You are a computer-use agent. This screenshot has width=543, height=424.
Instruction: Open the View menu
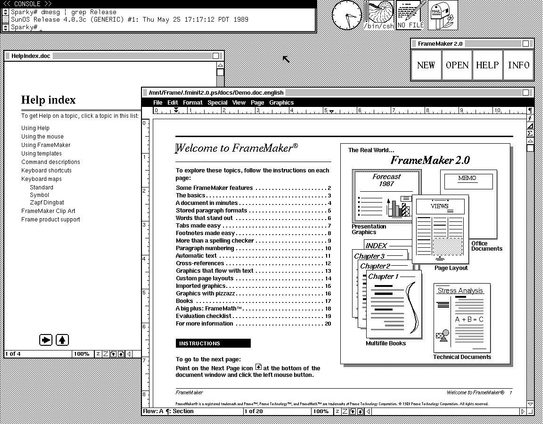(x=239, y=103)
